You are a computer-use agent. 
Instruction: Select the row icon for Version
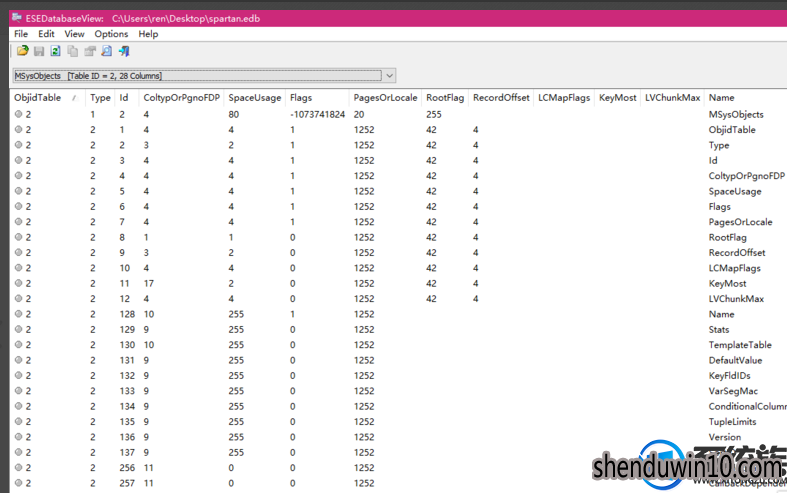(19, 437)
